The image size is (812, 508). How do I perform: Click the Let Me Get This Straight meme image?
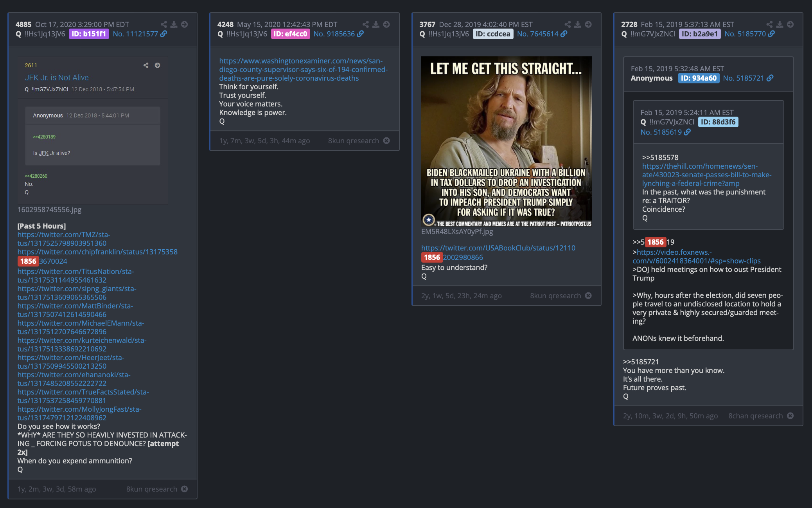[x=506, y=142]
